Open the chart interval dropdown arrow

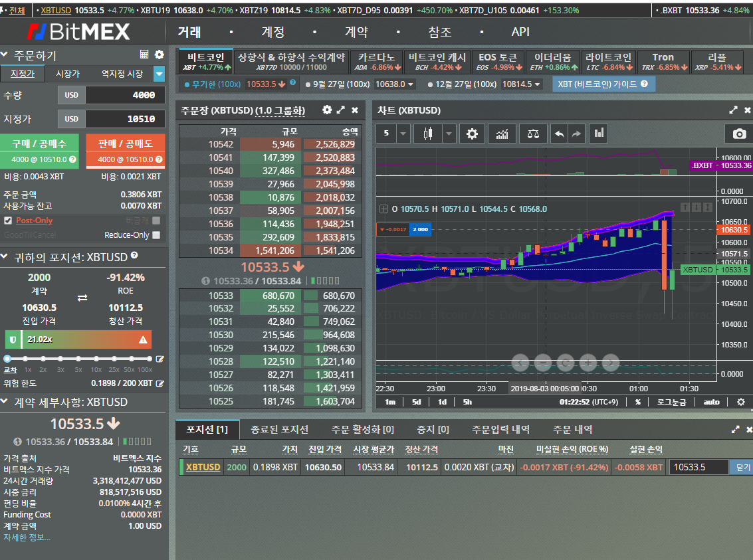403,134
